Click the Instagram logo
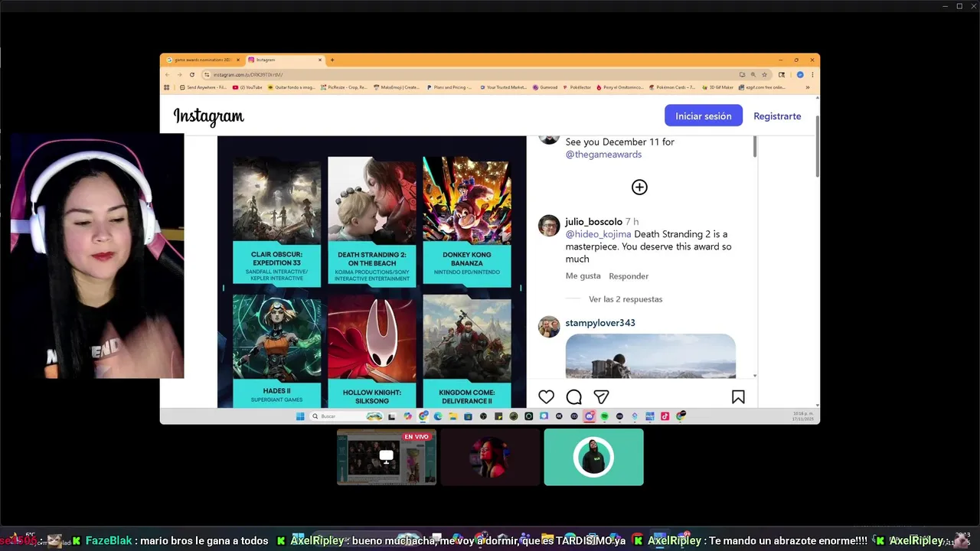The width and height of the screenshot is (980, 551). click(208, 116)
